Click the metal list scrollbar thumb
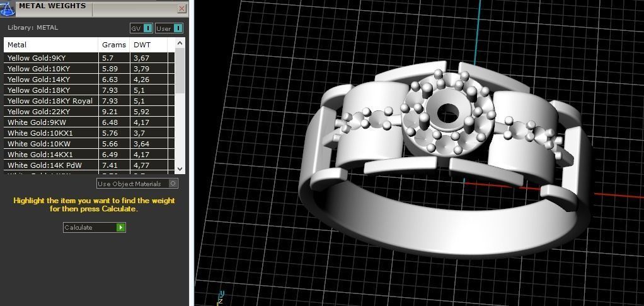The width and height of the screenshot is (644, 306). coord(180,71)
